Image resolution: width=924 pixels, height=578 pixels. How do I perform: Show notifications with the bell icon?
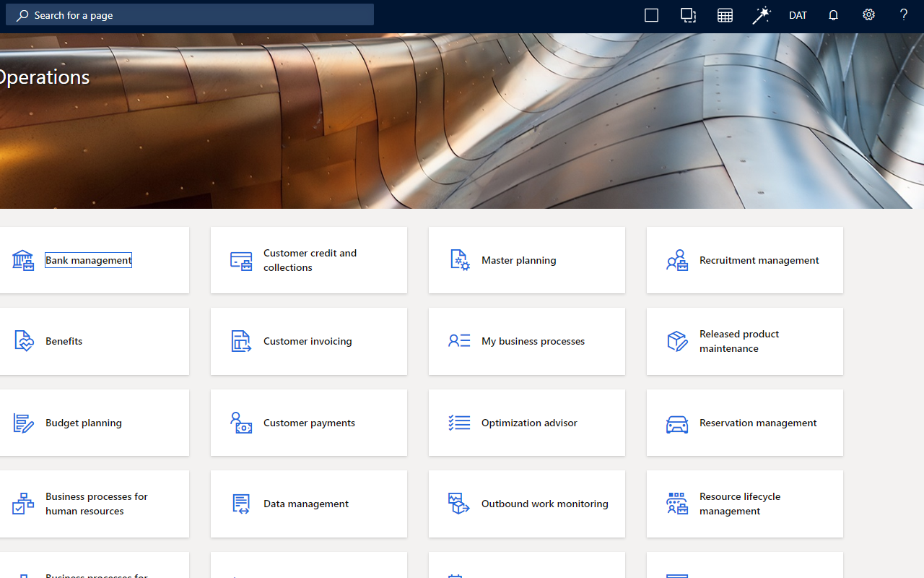(833, 15)
